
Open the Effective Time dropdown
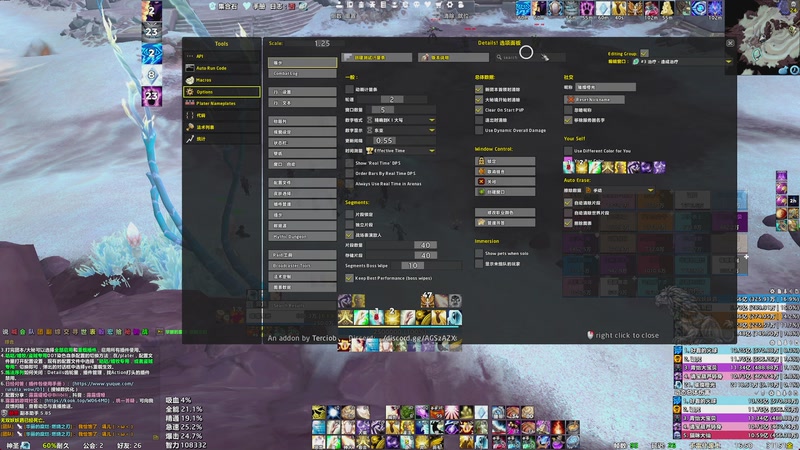tap(401, 151)
